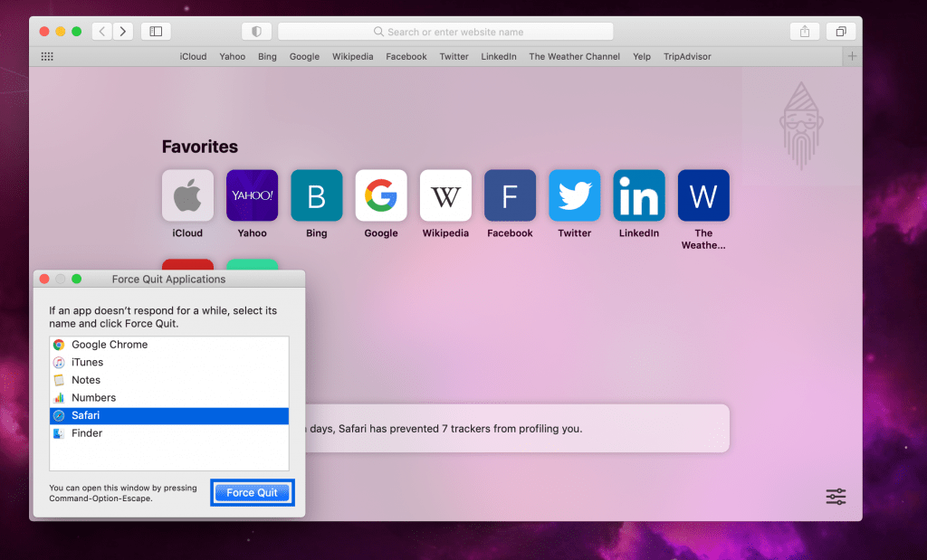Select Google Chrome in Force Quit list
This screenshot has height=560, width=927.
169,345
